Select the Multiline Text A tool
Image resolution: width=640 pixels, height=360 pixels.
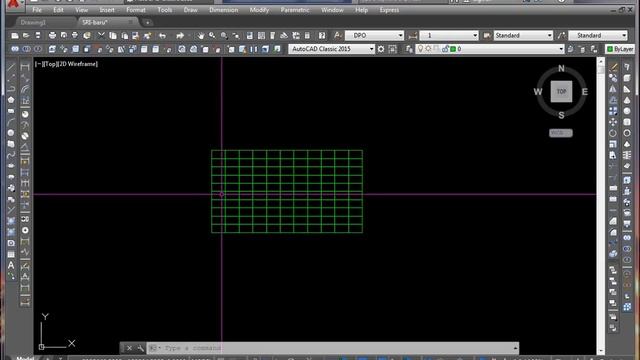(x=11, y=265)
